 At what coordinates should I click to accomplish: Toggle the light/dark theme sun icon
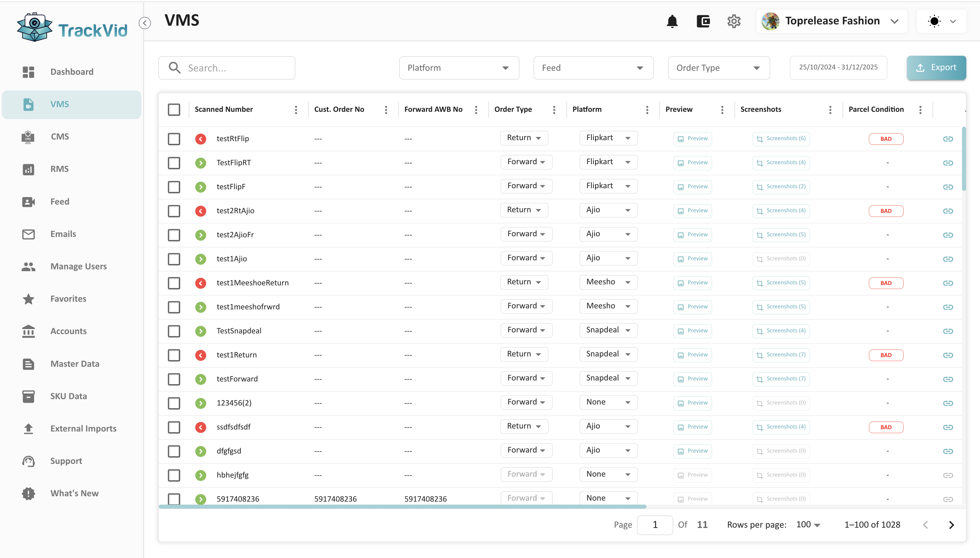coord(934,21)
